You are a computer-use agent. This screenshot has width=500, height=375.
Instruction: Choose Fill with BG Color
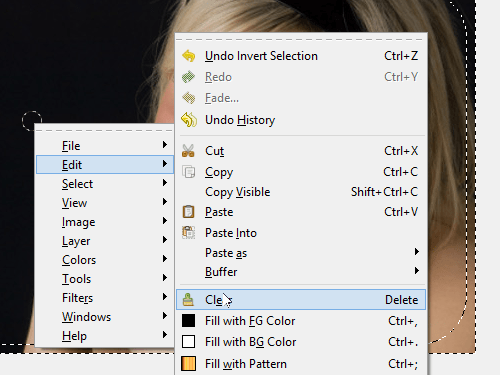pyautogui.click(x=301, y=342)
